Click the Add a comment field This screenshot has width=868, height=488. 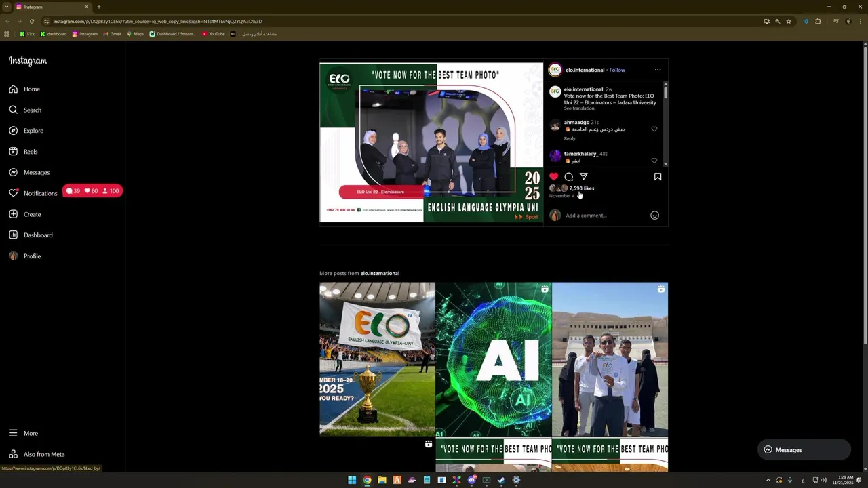(606, 216)
